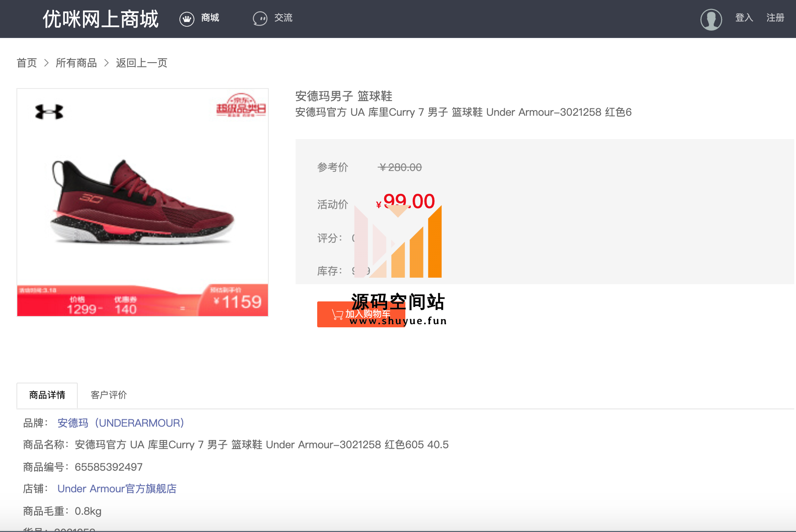Click the 评分 label

pos(330,238)
